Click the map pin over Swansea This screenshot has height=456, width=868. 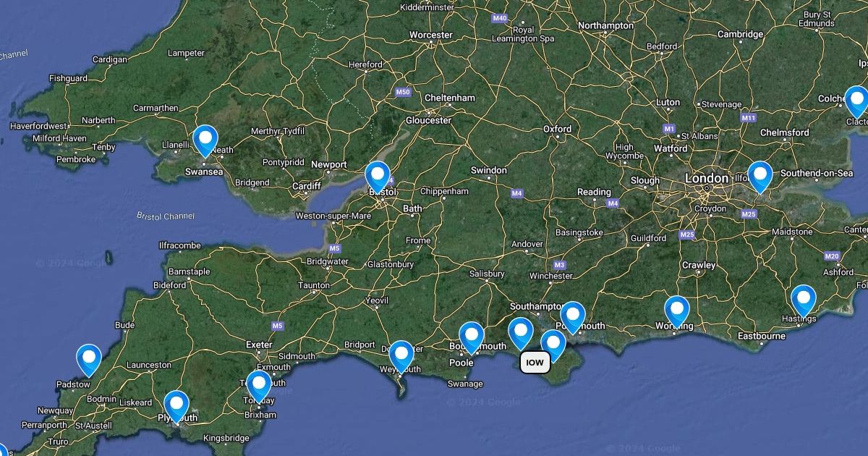coord(205,140)
